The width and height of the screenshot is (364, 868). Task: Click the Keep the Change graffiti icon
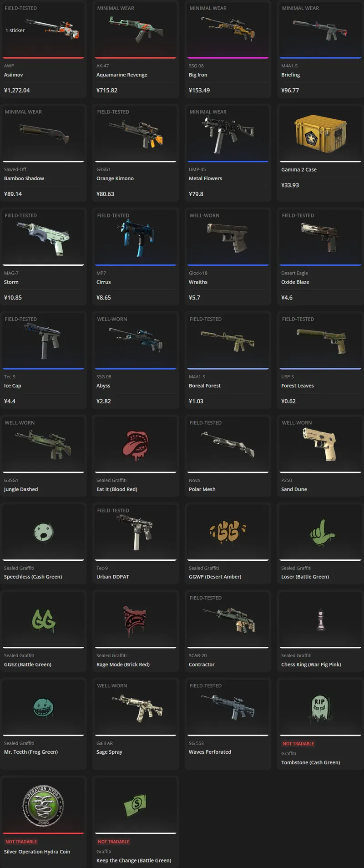pos(136,805)
